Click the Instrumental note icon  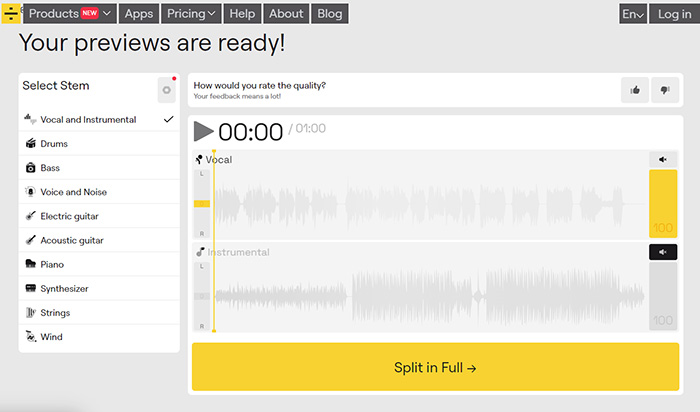[200, 252]
